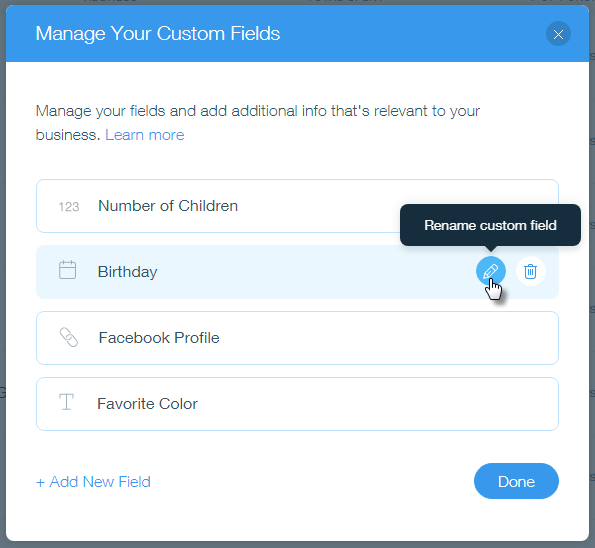Click the 123 number icon

tap(69, 206)
